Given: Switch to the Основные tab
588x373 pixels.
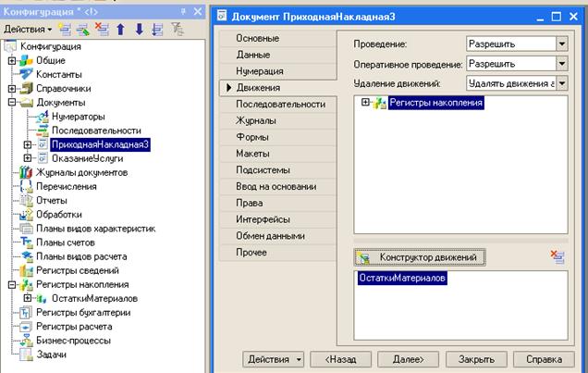Looking at the screenshot, I should tap(278, 38).
